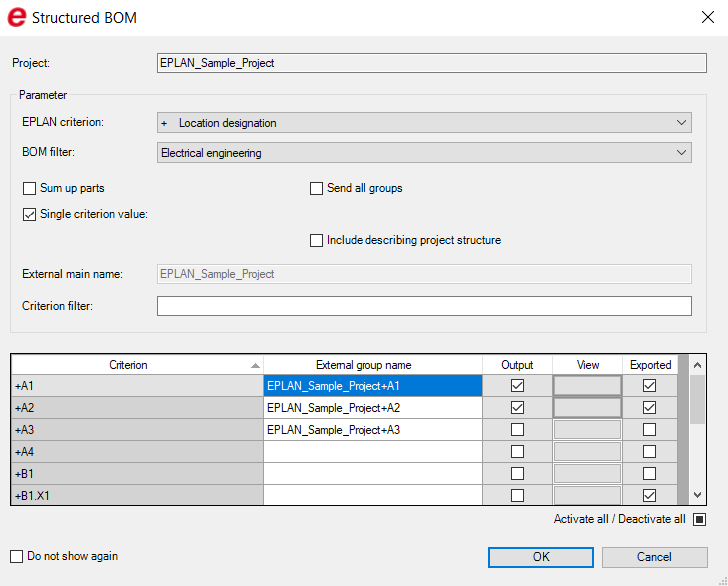The width and height of the screenshot is (728, 586).
Task: Click the View column header
Action: 588,365
